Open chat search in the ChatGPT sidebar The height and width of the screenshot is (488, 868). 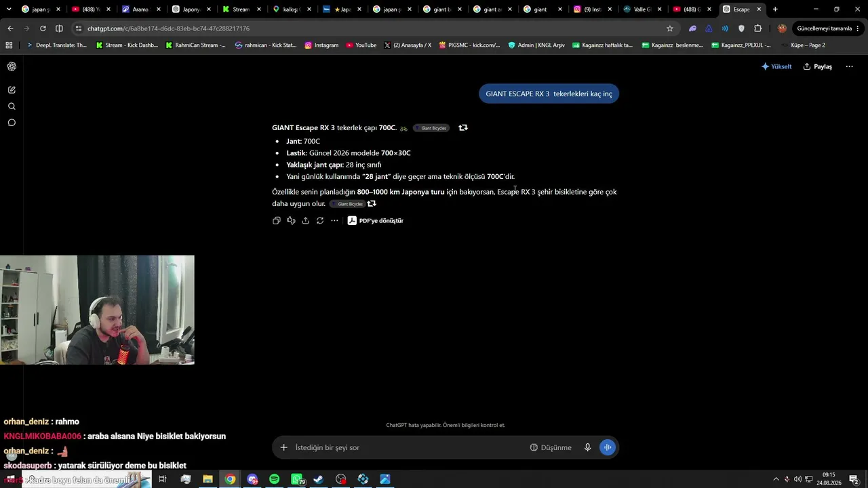tap(12, 106)
